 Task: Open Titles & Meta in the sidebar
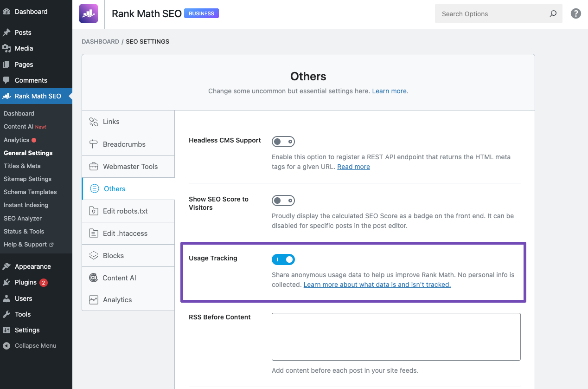[x=22, y=166]
